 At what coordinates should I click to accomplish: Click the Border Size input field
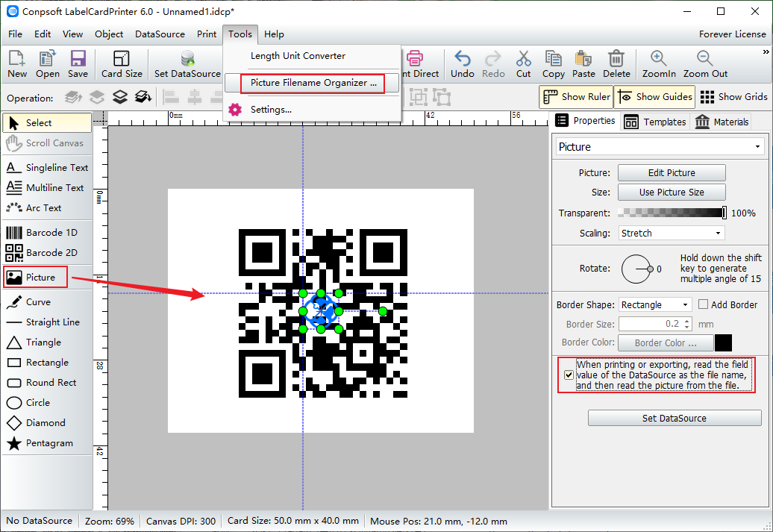pos(651,324)
